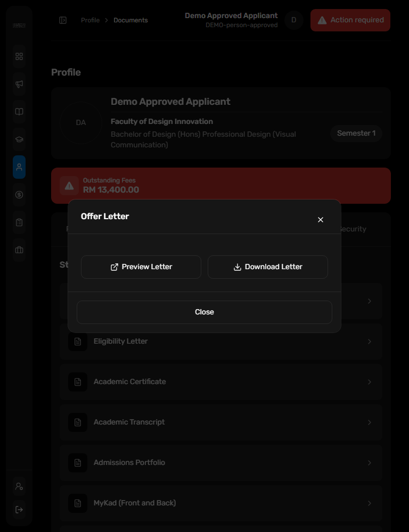Click the Admissions Portfolio document icon

[78, 462]
